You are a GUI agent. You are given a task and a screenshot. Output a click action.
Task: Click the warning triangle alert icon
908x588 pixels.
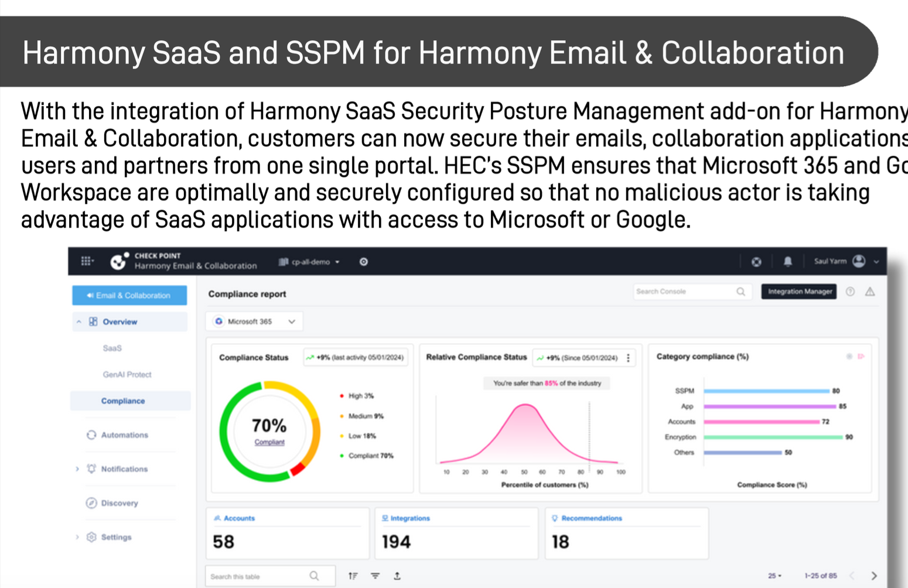point(870,291)
